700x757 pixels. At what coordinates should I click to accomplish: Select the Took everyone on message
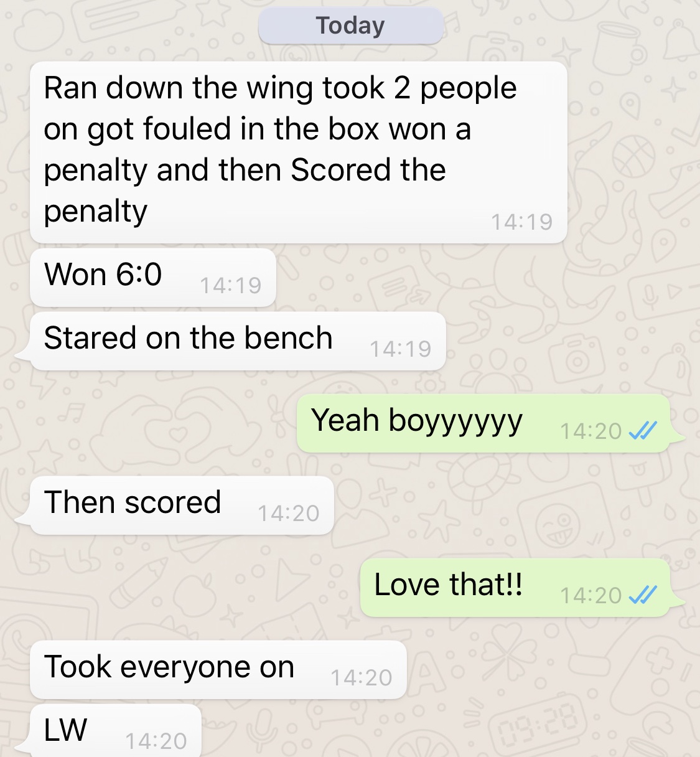pos(218,670)
